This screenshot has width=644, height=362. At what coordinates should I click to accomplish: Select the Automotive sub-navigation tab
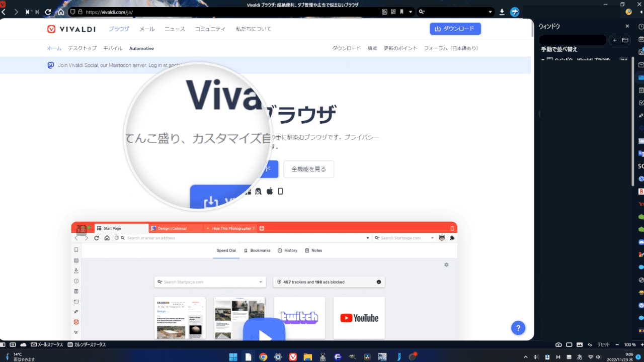[141, 48]
